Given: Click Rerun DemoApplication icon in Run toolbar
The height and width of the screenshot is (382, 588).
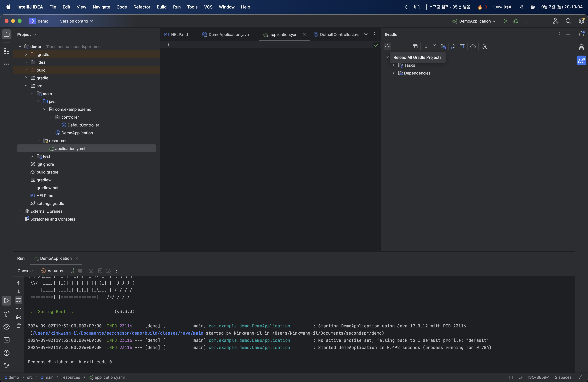Looking at the screenshot, I should 72,271.
